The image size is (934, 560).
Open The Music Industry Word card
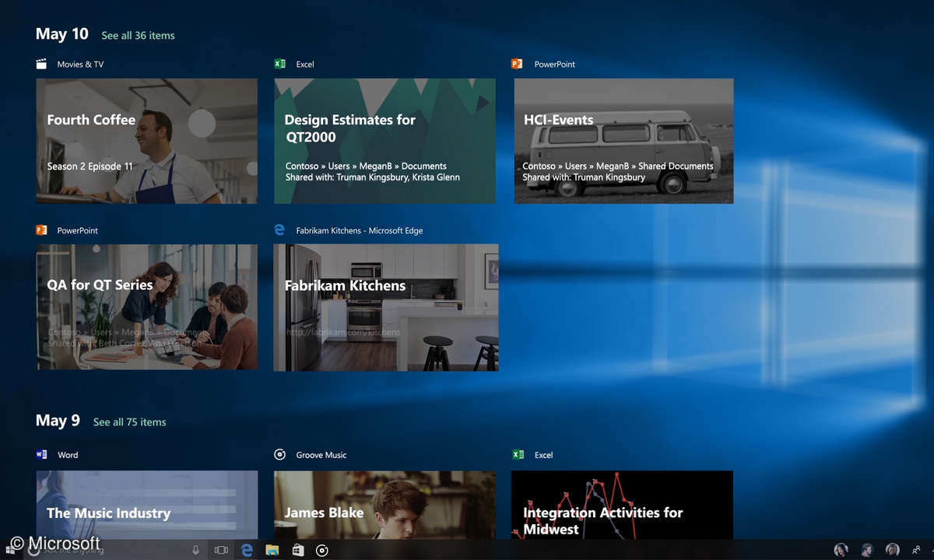(x=146, y=505)
